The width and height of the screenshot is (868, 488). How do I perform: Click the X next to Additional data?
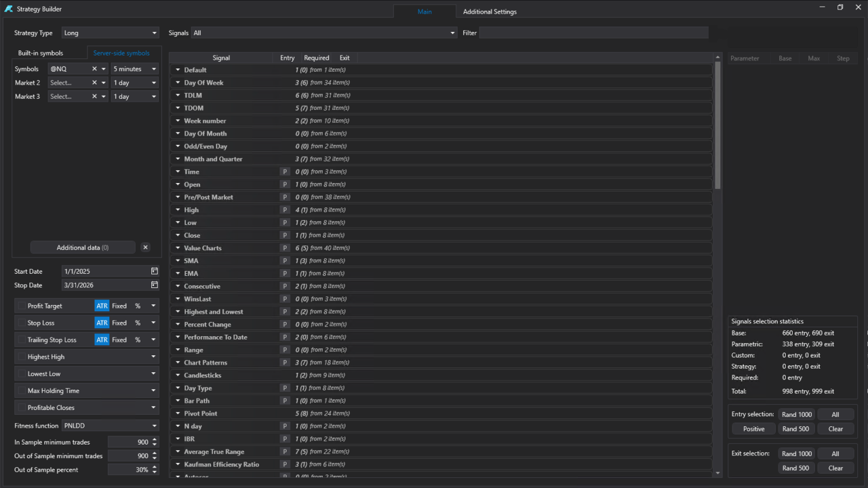click(145, 247)
